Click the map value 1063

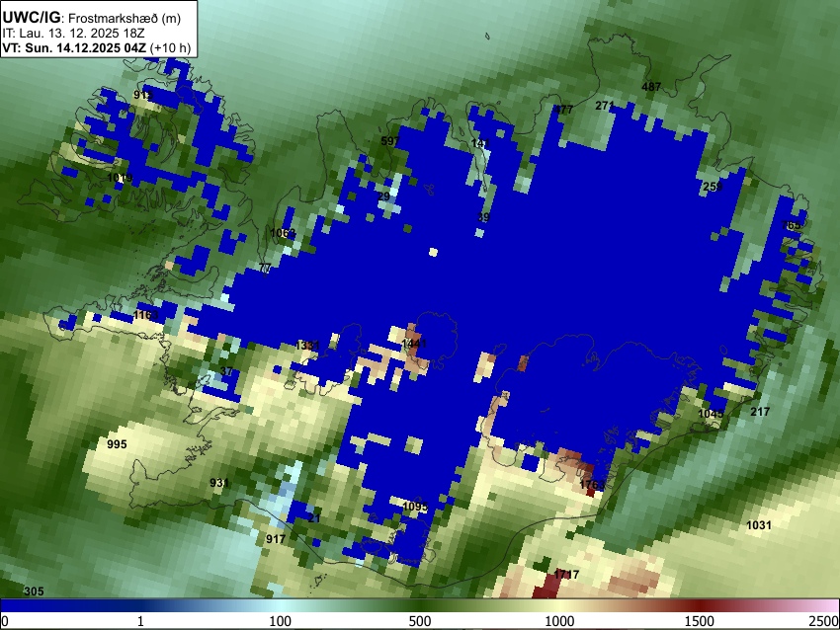tap(283, 233)
